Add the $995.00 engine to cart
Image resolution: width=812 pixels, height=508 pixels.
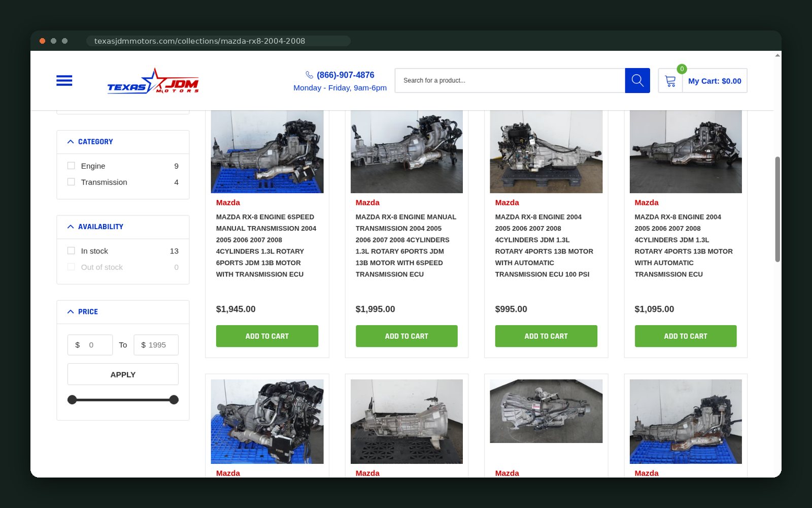click(x=546, y=336)
